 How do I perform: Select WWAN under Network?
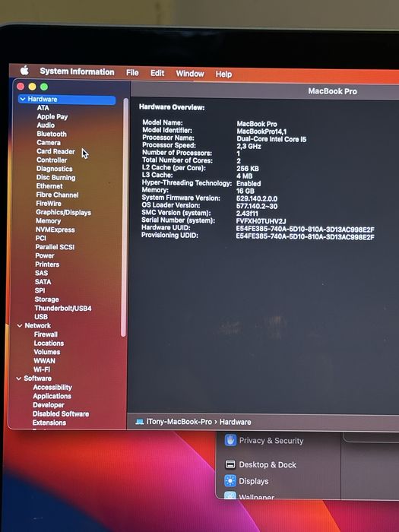tap(44, 361)
